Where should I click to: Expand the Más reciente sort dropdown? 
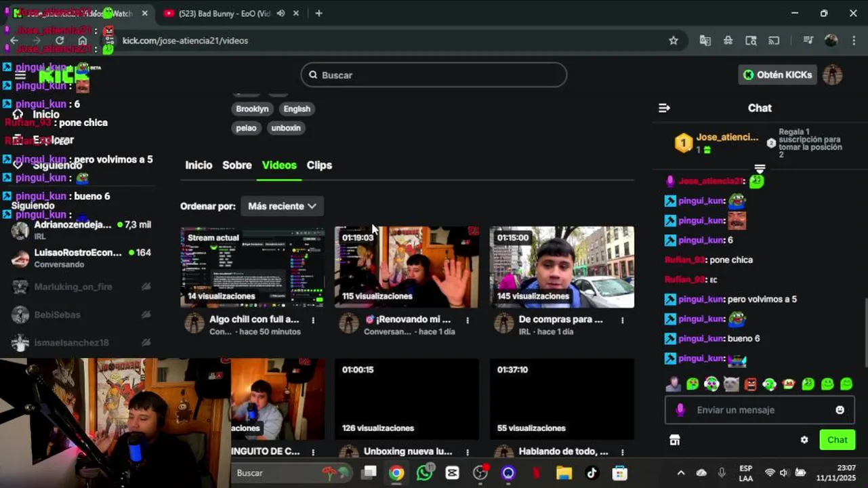[x=282, y=206]
